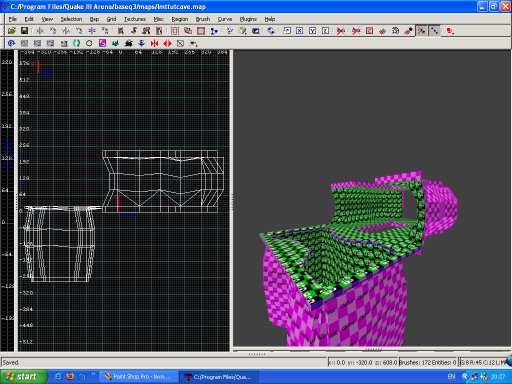Image resolution: width=512 pixels, height=384 pixels.
Task: Click the Save floppy disk icon
Action: tap(24, 31)
